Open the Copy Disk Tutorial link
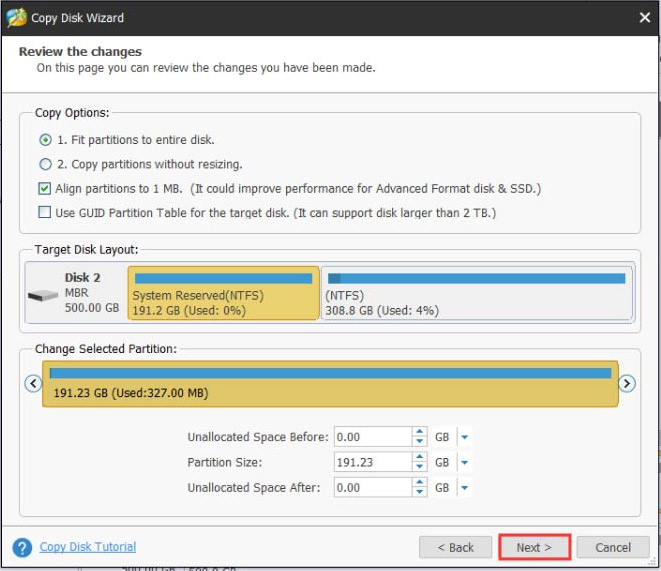Viewport: 661px width, 571px height. pyautogui.click(x=88, y=547)
